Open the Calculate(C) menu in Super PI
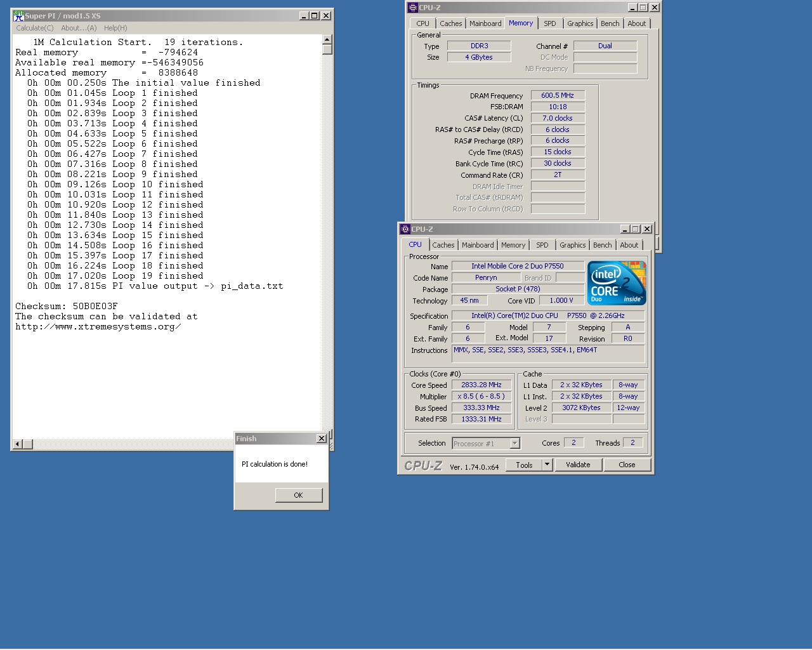Image resolution: width=812 pixels, height=650 pixels. pos(35,28)
